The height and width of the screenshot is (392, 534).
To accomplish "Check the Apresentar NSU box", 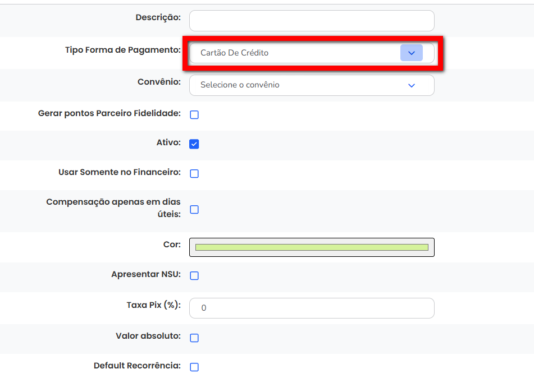I will pos(194,276).
